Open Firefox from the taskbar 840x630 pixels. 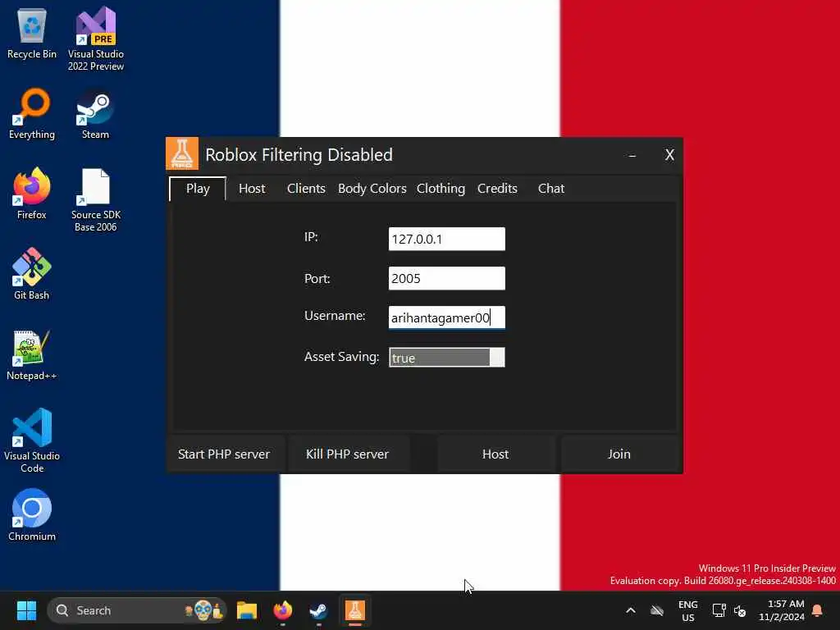tap(283, 610)
